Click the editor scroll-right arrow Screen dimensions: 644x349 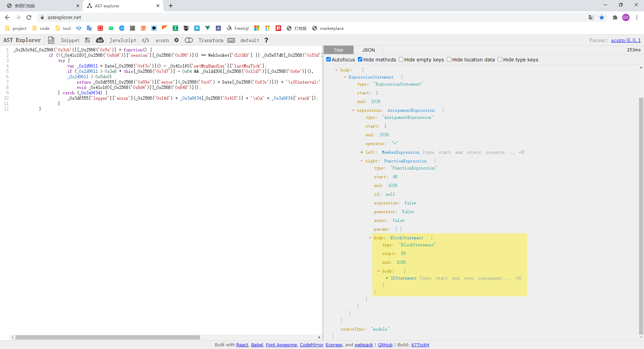point(319,337)
